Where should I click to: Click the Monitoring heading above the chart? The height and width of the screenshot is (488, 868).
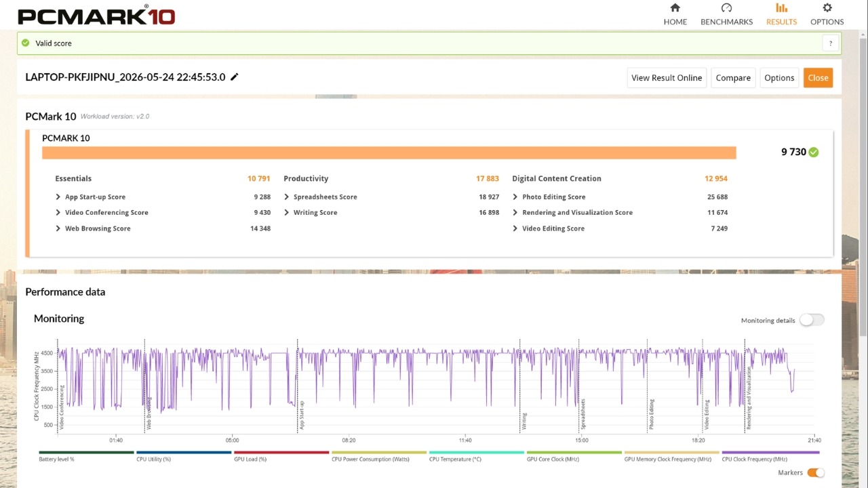click(59, 319)
